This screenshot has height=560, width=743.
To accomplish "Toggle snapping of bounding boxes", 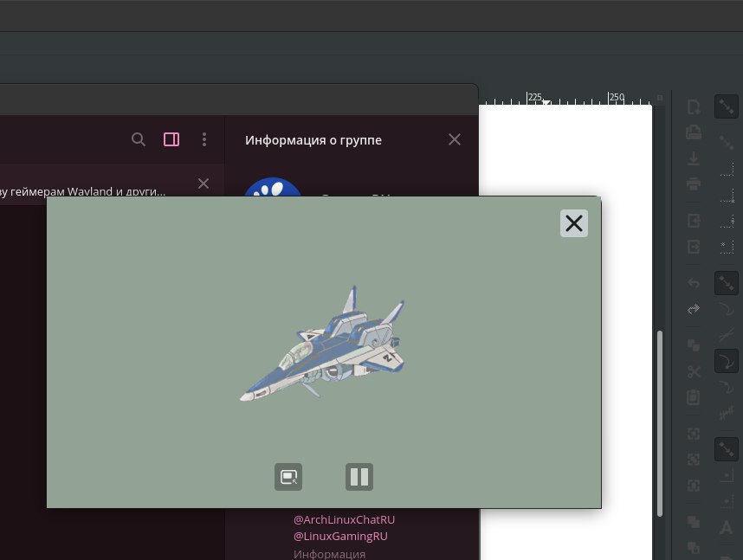I will pyautogui.click(x=727, y=142).
